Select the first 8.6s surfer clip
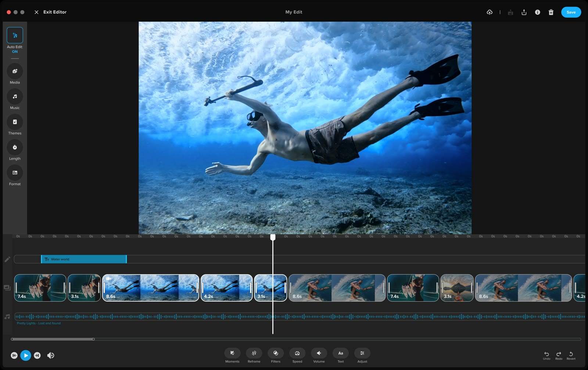The image size is (588, 370). pyautogui.click(x=337, y=288)
